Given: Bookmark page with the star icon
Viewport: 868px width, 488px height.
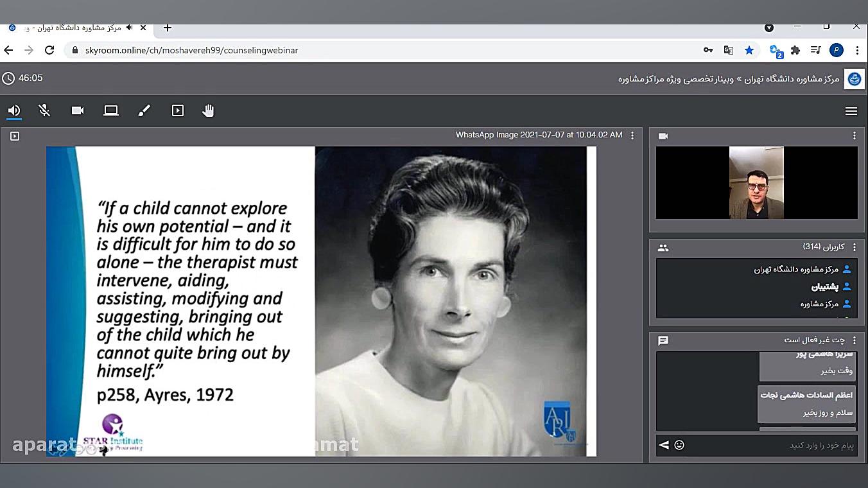Looking at the screenshot, I should [x=749, y=50].
